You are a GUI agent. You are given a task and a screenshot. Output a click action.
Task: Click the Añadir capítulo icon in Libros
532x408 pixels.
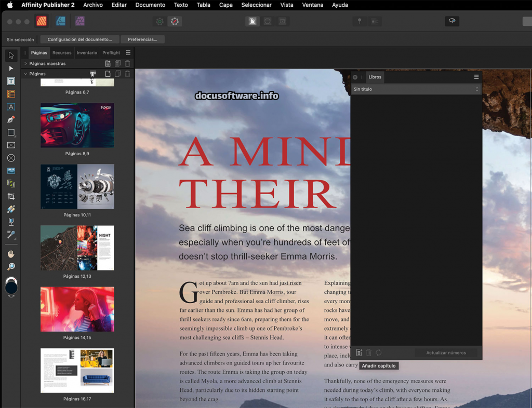point(359,353)
